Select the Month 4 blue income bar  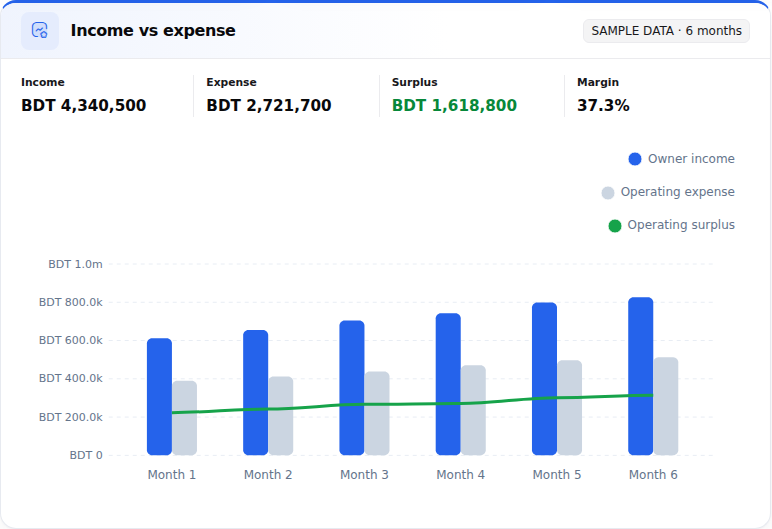[x=448, y=384]
